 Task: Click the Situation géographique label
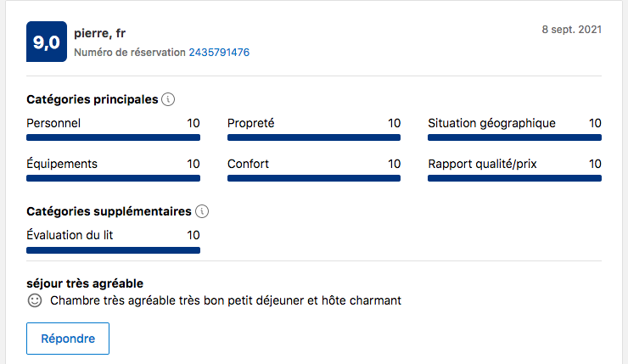pyautogui.click(x=491, y=123)
